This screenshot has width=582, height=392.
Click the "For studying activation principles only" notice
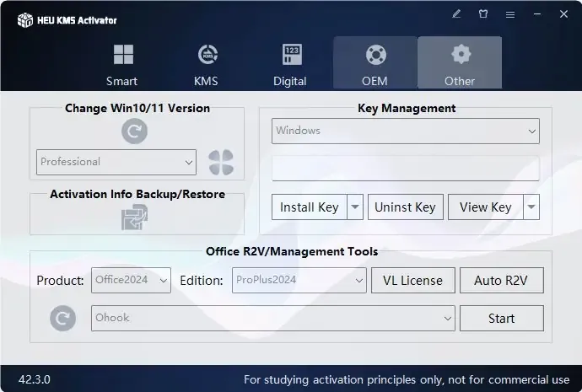point(407,379)
